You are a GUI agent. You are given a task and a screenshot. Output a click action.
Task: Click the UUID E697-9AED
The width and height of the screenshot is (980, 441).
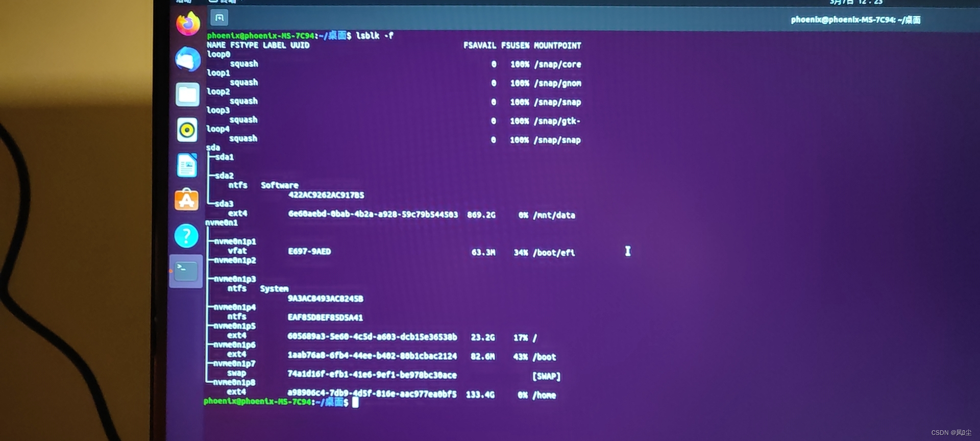[x=309, y=251]
